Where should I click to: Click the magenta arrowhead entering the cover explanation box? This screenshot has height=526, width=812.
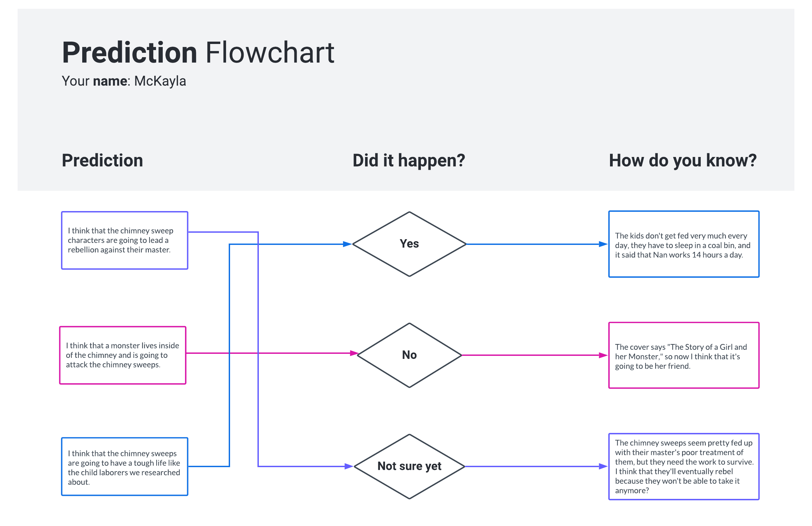[603, 356]
